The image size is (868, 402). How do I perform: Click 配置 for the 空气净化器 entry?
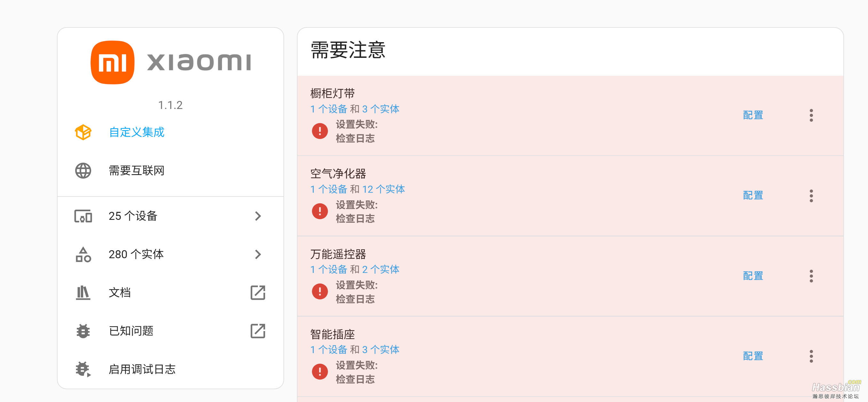[753, 195]
